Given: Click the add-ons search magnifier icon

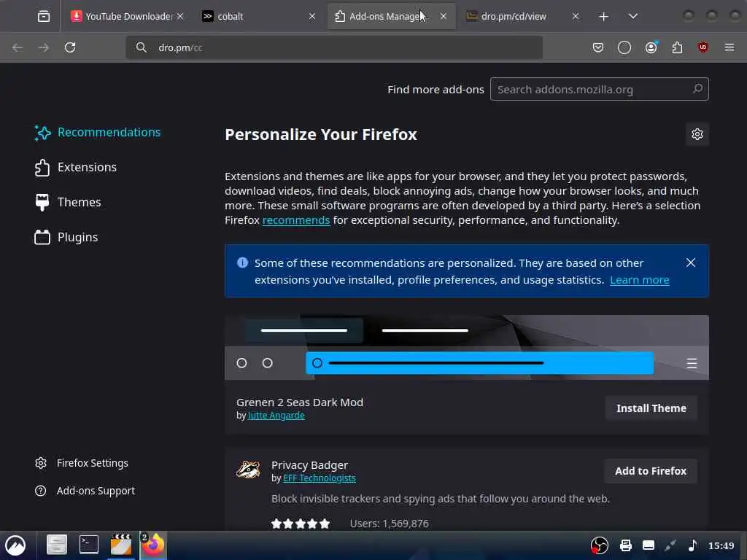Looking at the screenshot, I should coord(697,88).
